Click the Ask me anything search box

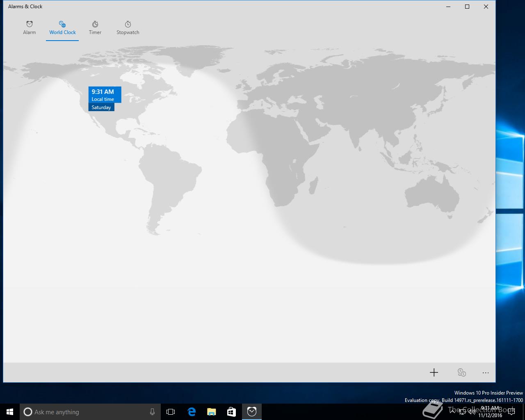tap(90, 412)
